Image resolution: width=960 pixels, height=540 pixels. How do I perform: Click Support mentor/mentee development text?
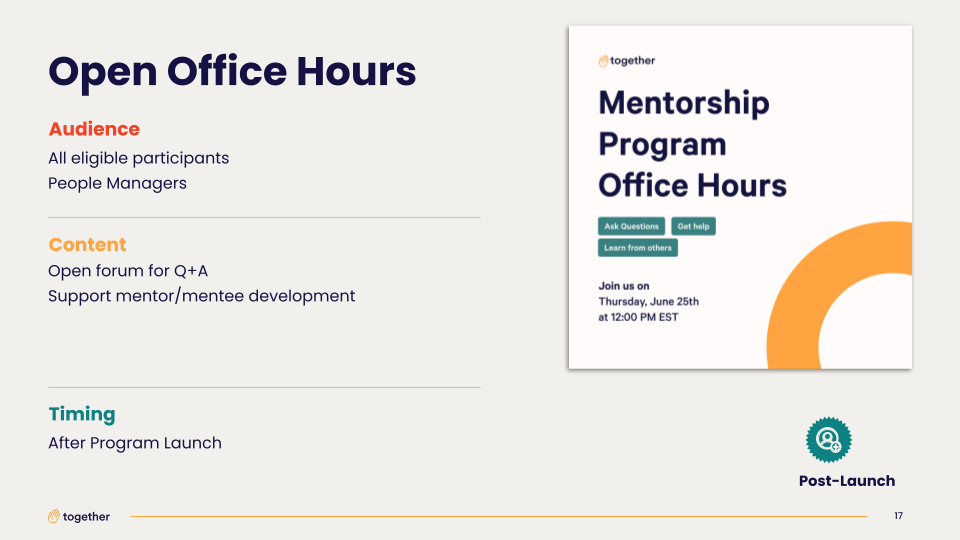click(202, 296)
